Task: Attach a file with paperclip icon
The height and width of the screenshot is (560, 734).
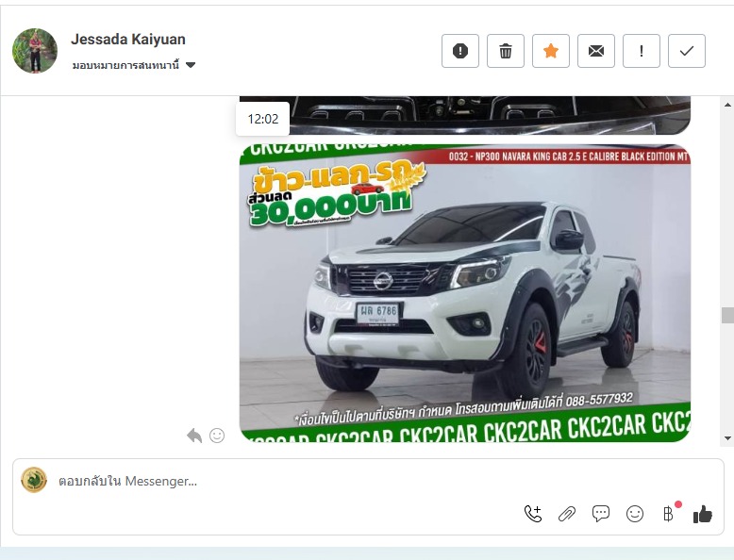Action: (567, 514)
